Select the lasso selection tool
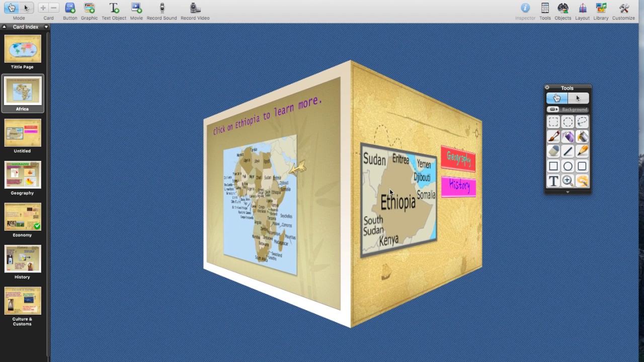The width and height of the screenshot is (644, 362). (582, 122)
